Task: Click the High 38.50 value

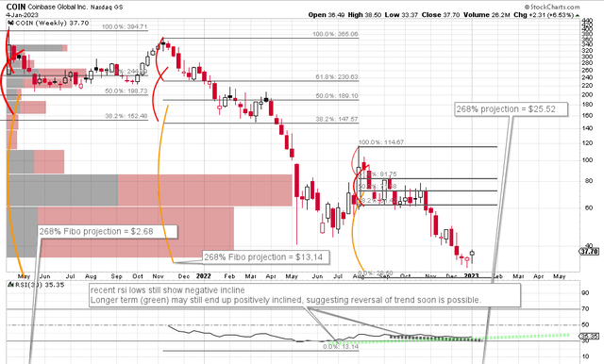Action: point(364,15)
